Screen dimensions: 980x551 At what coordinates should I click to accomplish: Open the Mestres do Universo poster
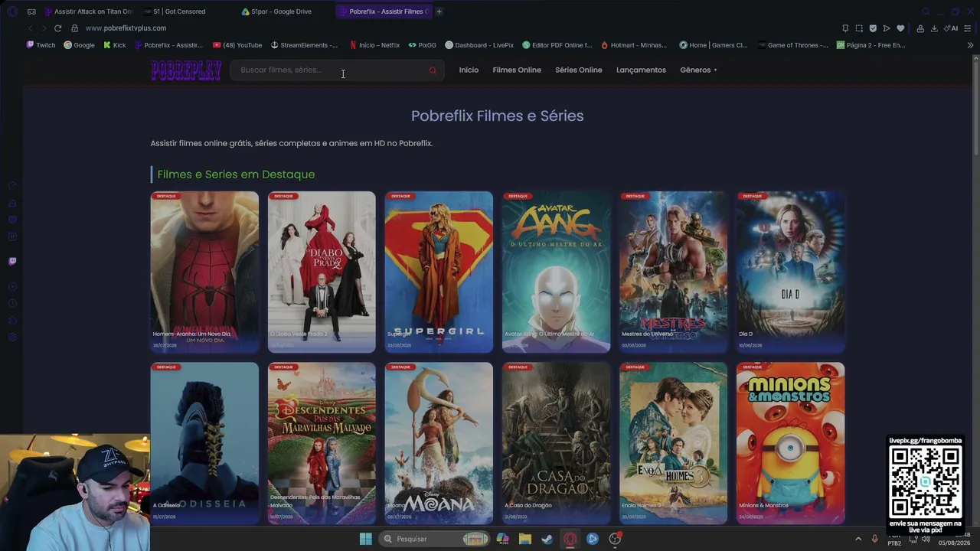coord(673,272)
